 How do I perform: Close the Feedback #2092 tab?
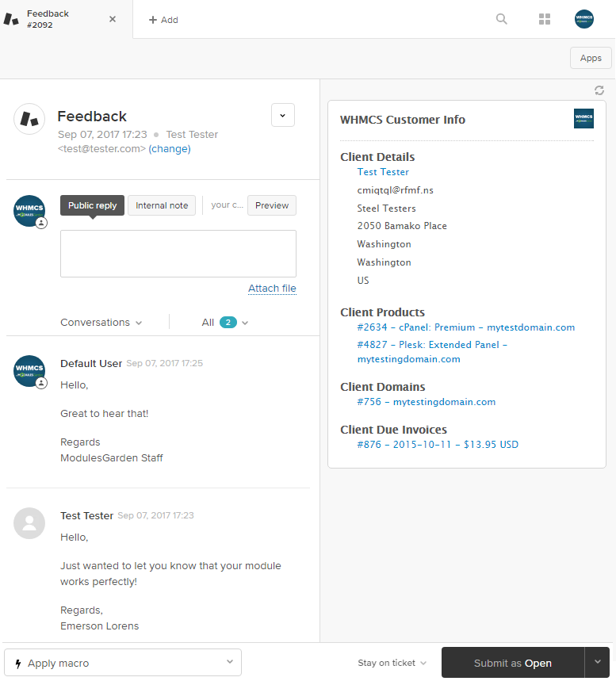click(x=113, y=19)
